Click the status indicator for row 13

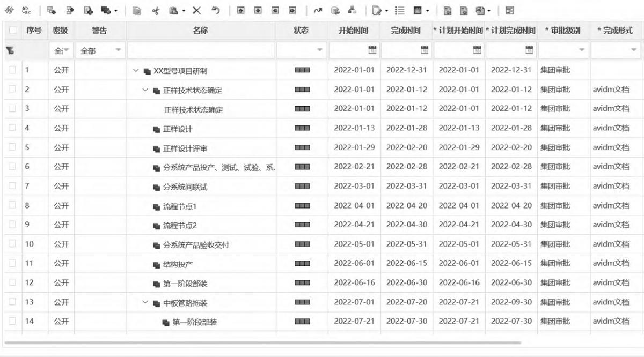point(302,302)
